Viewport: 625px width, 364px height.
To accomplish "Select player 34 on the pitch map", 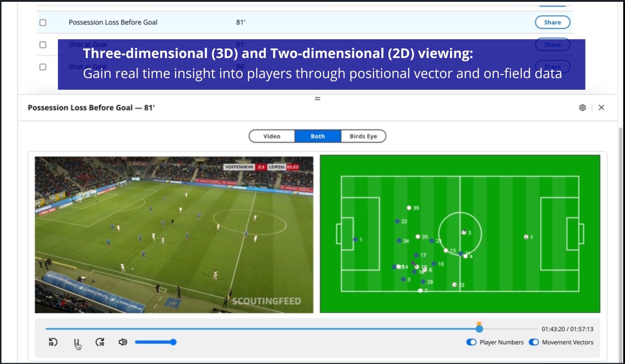I will pos(399,241).
